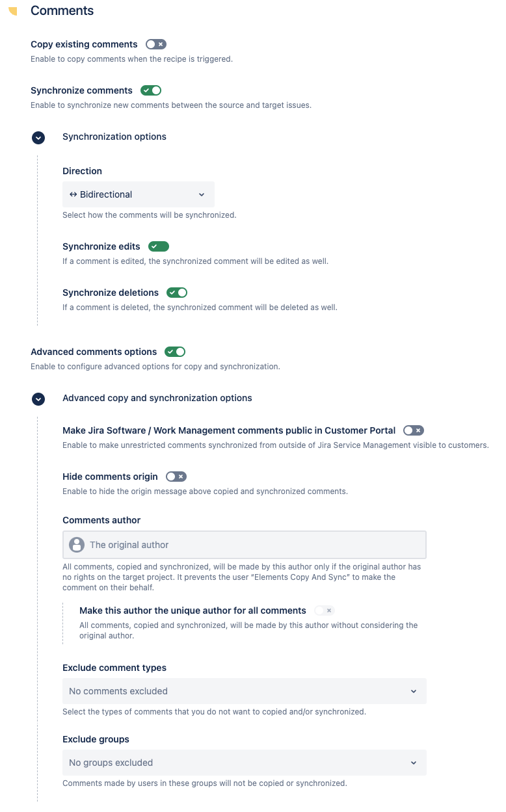Open the Exclude comment types dropdown
Viewport: 506px width, 812px height.
pyautogui.click(x=244, y=691)
